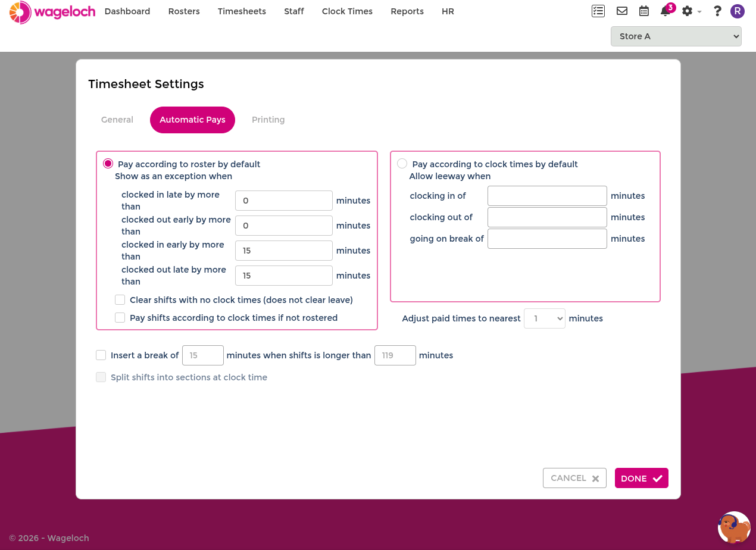Open the Timesheets menu

click(242, 11)
